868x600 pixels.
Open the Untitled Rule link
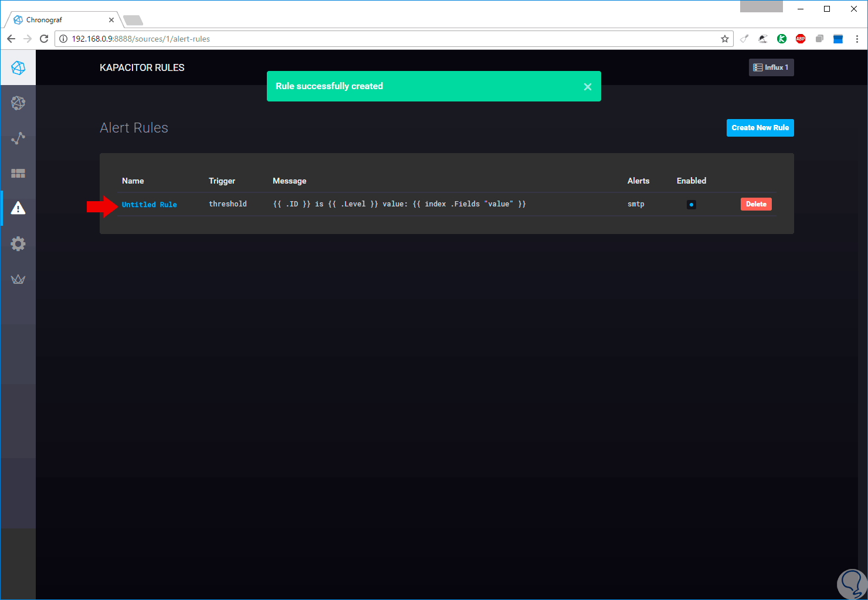pos(149,205)
